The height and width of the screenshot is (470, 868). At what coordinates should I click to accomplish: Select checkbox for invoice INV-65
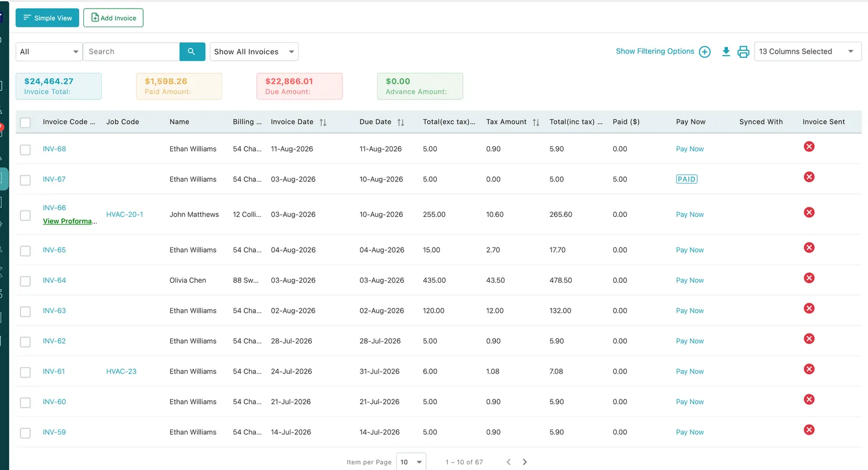point(25,251)
